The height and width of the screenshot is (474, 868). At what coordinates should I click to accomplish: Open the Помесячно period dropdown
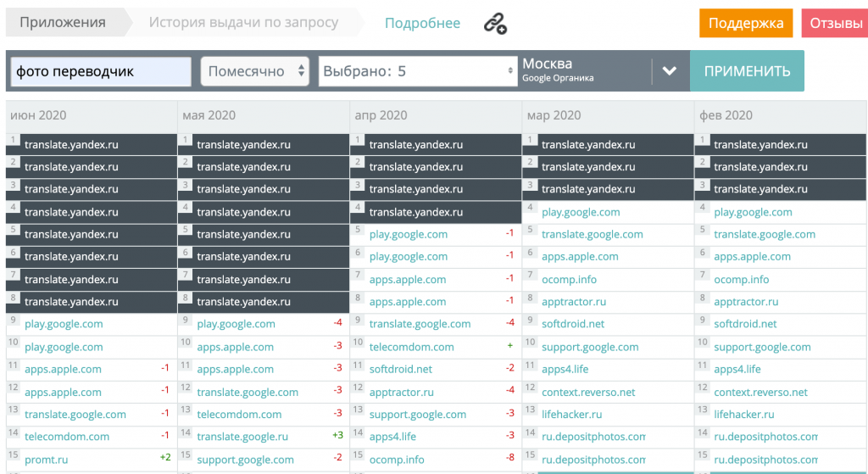(254, 71)
